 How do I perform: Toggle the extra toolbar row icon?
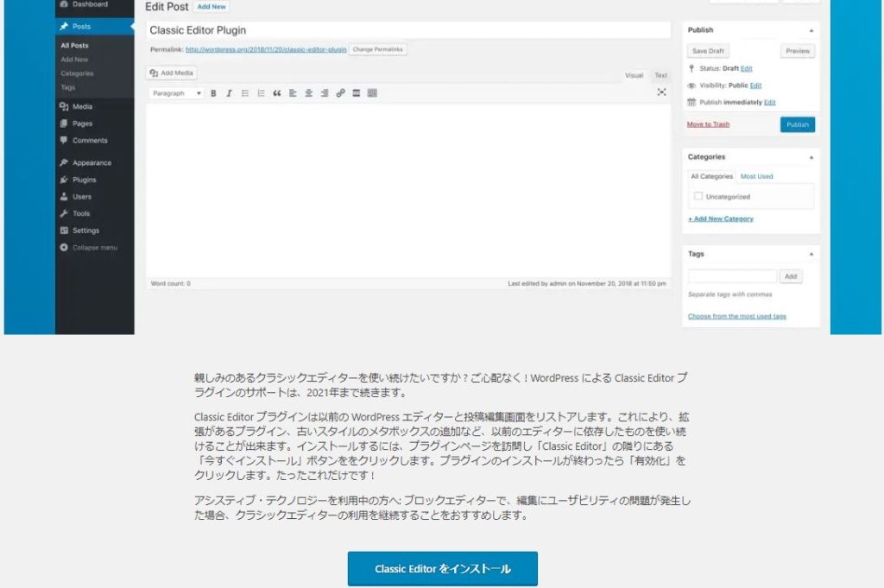pos(372,93)
